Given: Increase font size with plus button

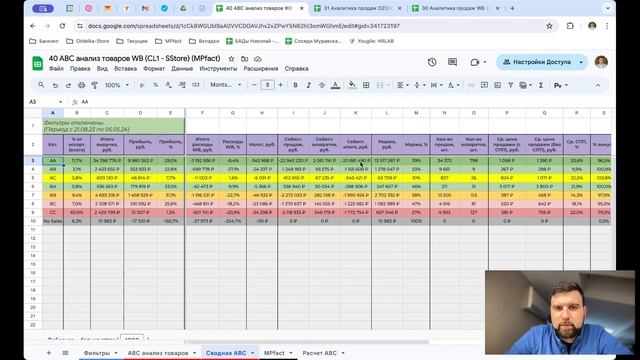Looking at the screenshot, I should point(280,85).
